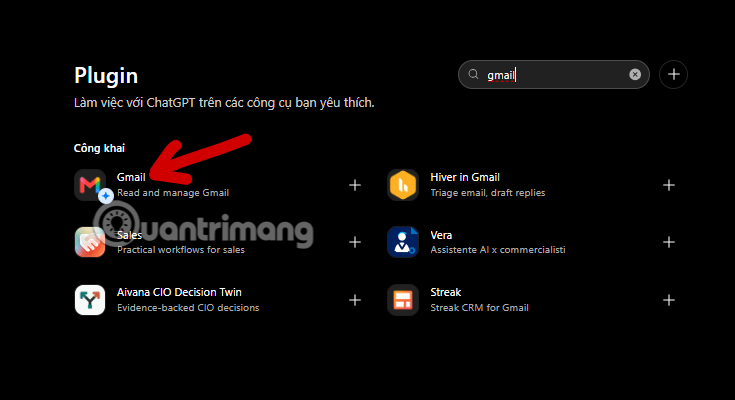Click 'Practical workflows for sales' text

[181, 250]
